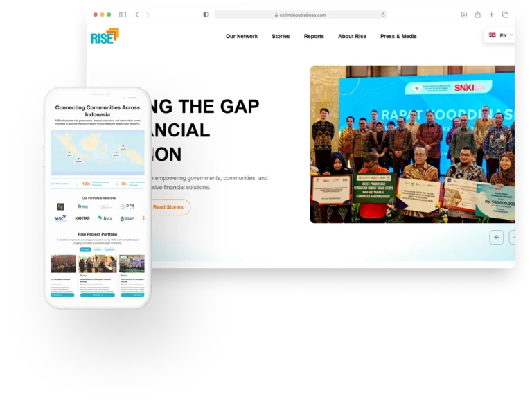Open the left project card photo on phone
This screenshot has width=532, height=406.
(x=63, y=264)
